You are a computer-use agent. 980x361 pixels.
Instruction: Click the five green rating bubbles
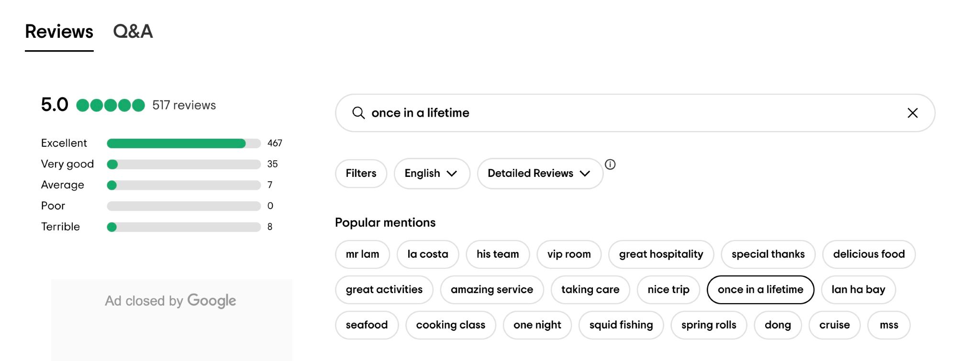111,105
